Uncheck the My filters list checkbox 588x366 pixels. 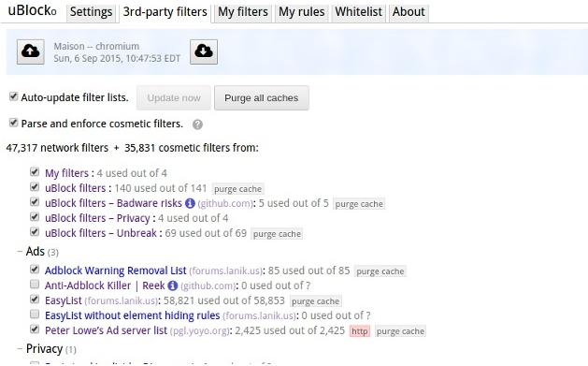35,172
